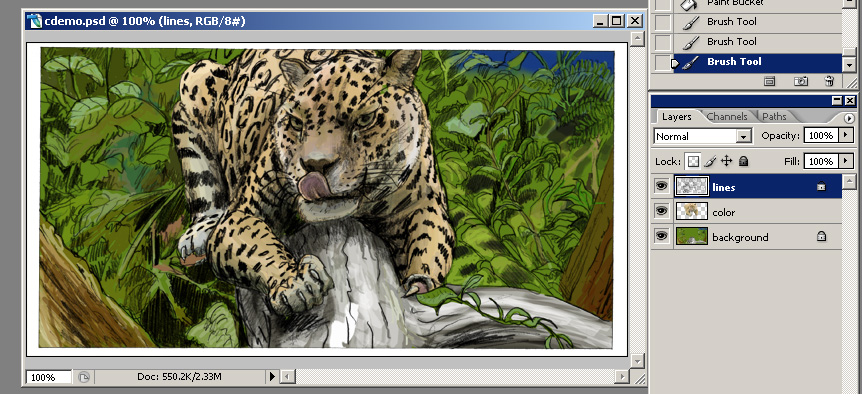Switch to the Paths tab
The height and width of the screenshot is (394, 862).
point(774,116)
